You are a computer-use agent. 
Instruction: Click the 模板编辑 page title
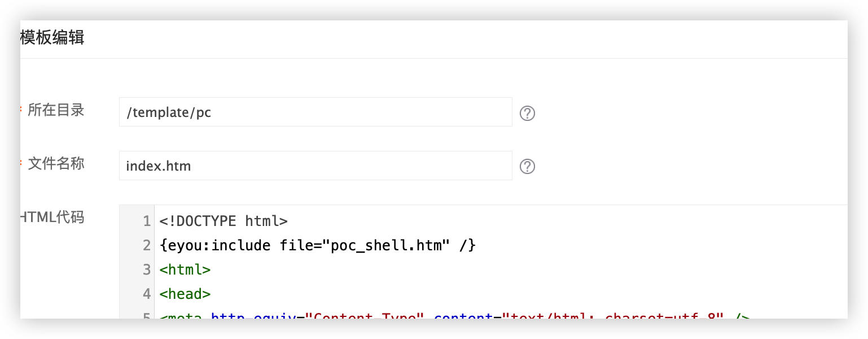(x=52, y=38)
